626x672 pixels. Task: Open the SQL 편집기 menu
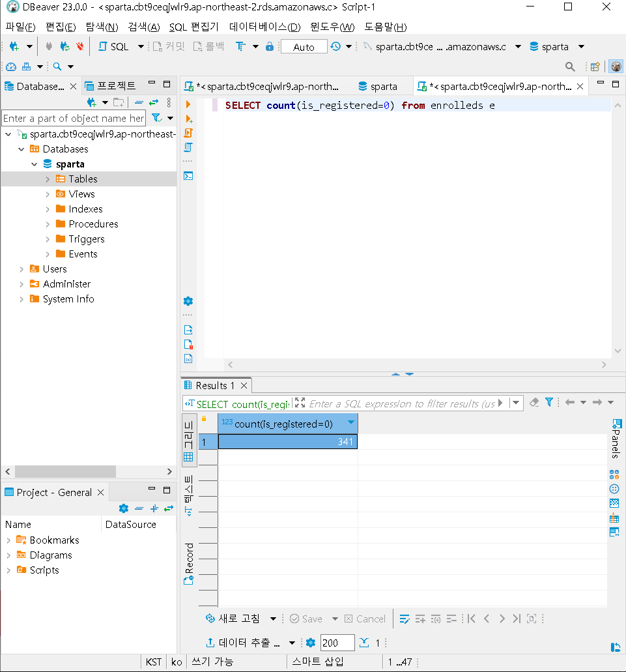[x=194, y=27]
